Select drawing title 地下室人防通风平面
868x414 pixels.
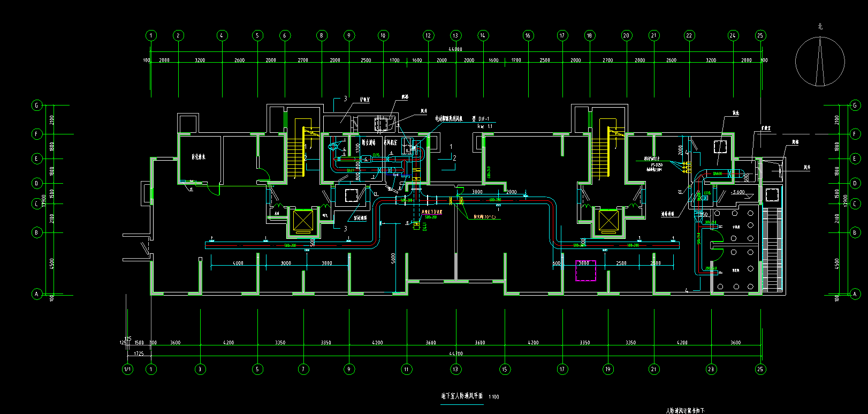point(462,396)
